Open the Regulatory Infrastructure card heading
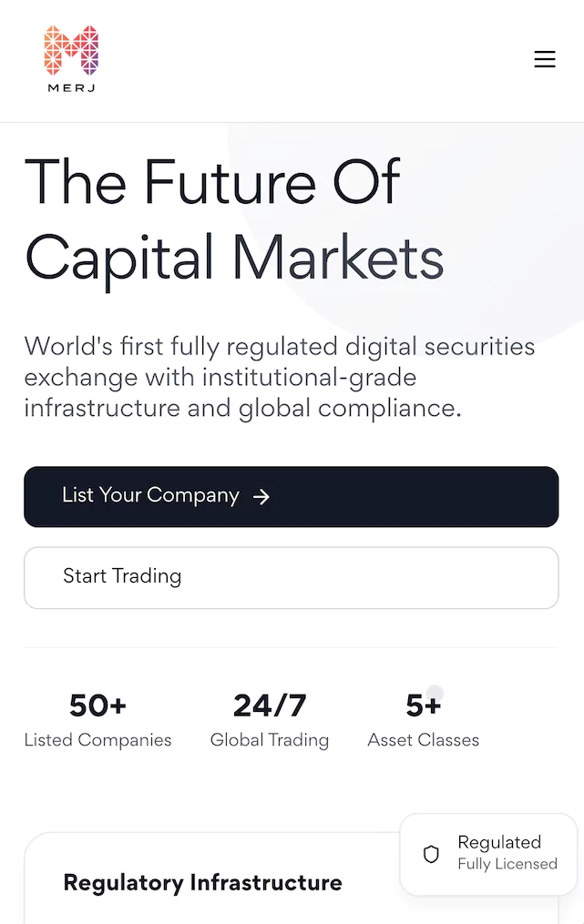This screenshot has height=924, width=584. tap(202, 882)
